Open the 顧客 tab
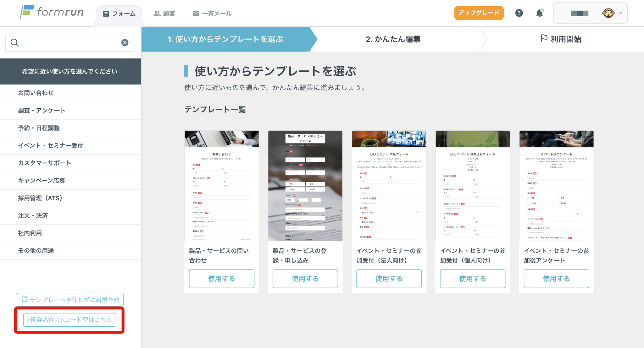This screenshot has height=348, width=644. pyautogui.click(x=164, y=14)
